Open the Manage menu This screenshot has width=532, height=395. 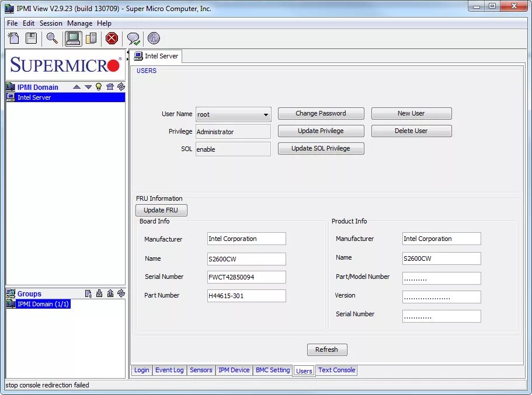tap(80, 23)
